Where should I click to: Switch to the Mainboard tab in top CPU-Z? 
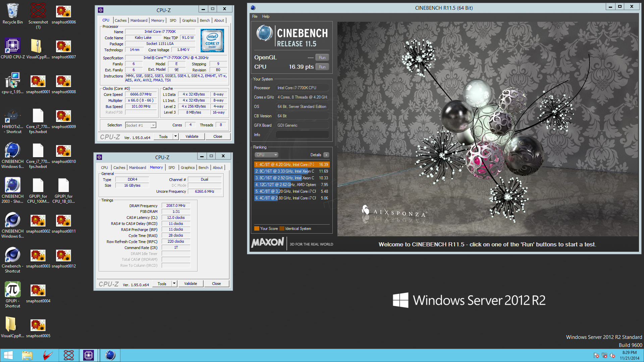(139, 20)
